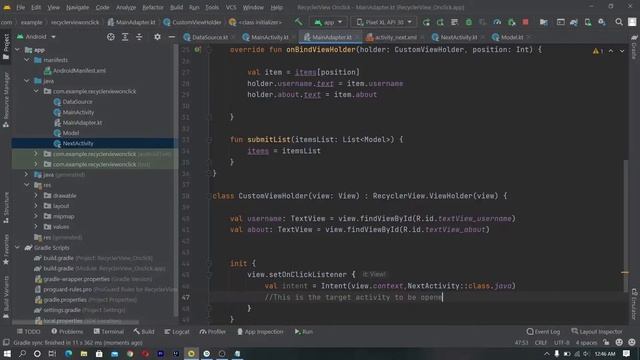Open the Pixel XL API 30 device dropdown
Viewport: 640px width, 360px height.
[x=384, y=22]
